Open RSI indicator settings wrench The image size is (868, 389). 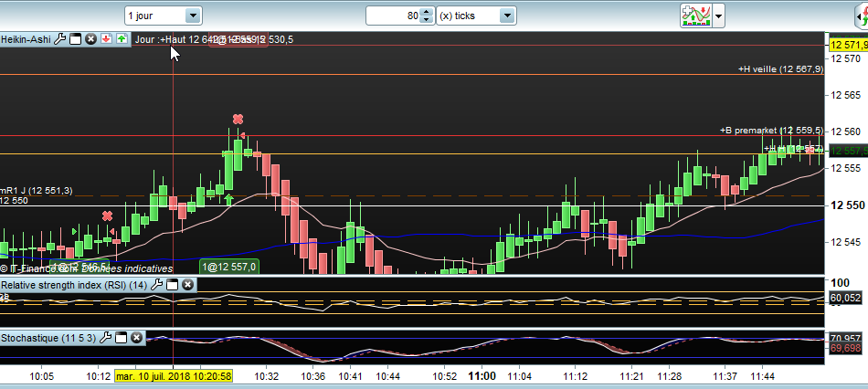pos(156,285)
